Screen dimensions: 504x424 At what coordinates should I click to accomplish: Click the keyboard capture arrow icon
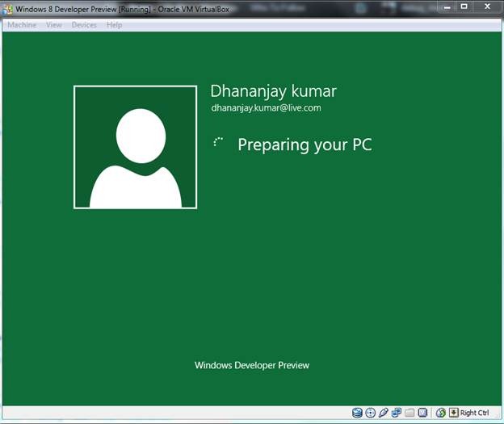coord(453,413)
